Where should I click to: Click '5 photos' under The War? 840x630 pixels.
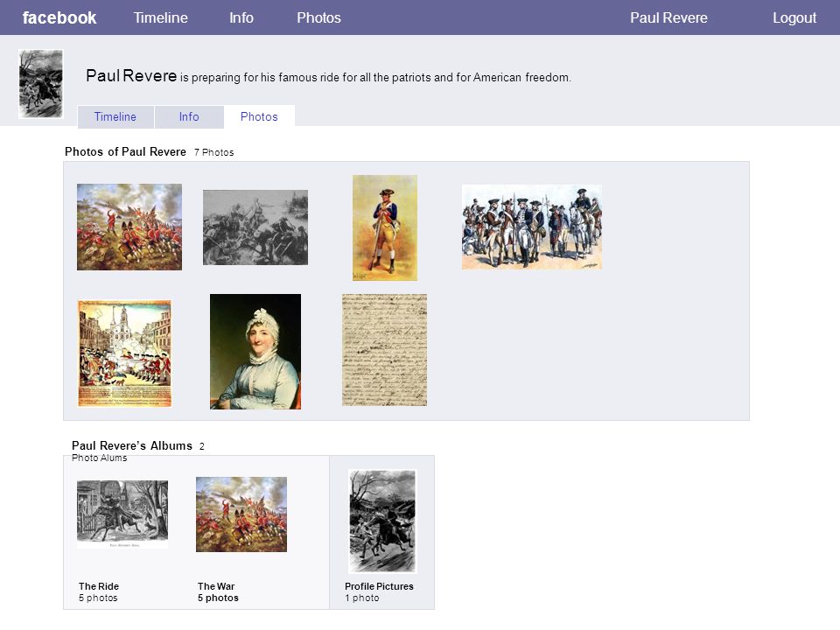coord(218,598)
